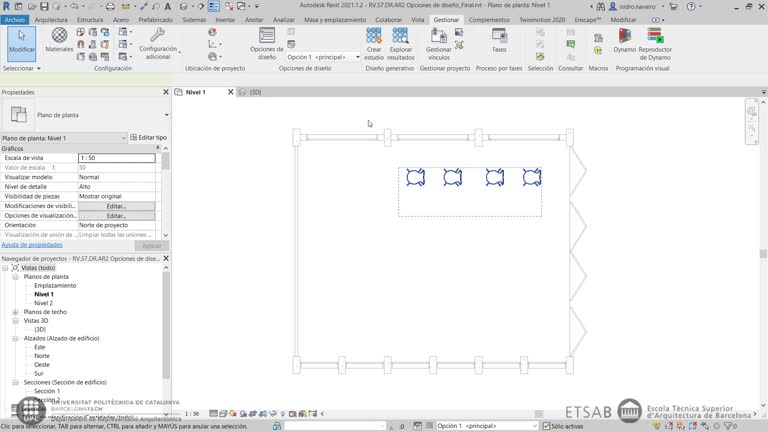Open Gestionar vínculos

pyautogui.click(x=438, y=44)
